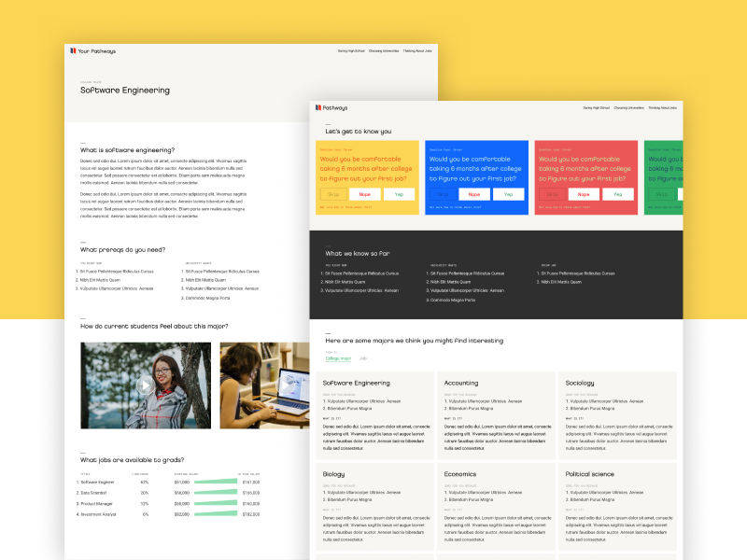This screenshot has width=747, height=560.
Task: Open During High School link on the Software Engineering page
Action: coord(351,51)
